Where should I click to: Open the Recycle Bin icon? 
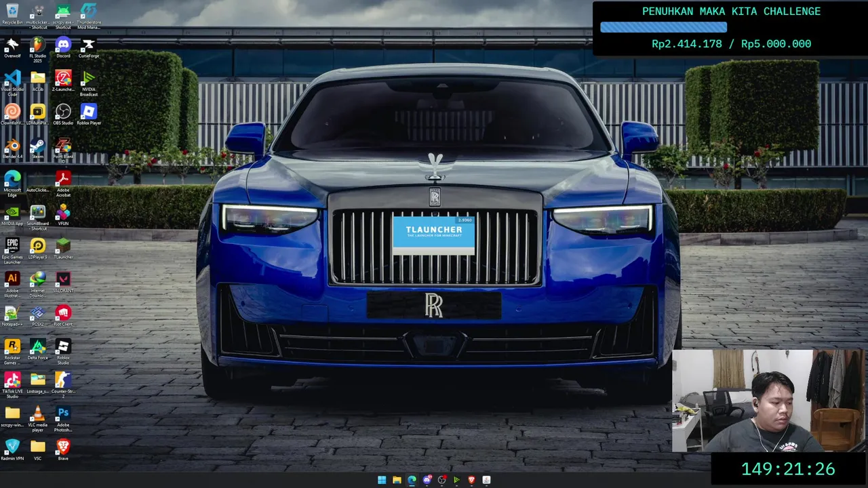12,14
